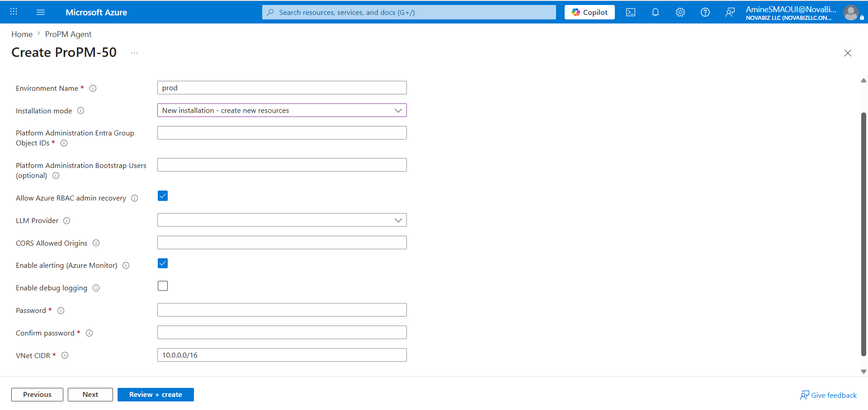This screenshot has height=410, width=868.
Task: Uncheck Enable alerting (Azure Monitor)
Action: [163, 263]
